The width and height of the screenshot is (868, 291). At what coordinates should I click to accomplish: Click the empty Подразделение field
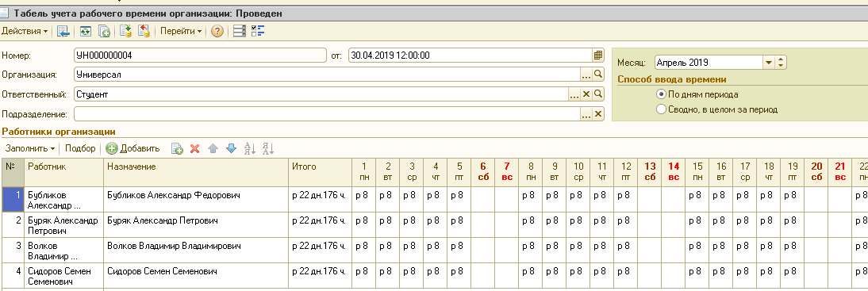(327, 114)
